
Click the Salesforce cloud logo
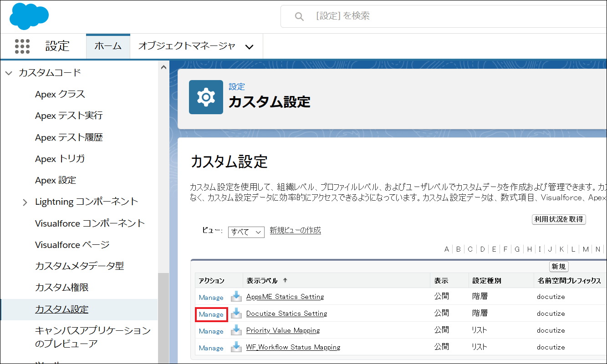pos(29,16)
